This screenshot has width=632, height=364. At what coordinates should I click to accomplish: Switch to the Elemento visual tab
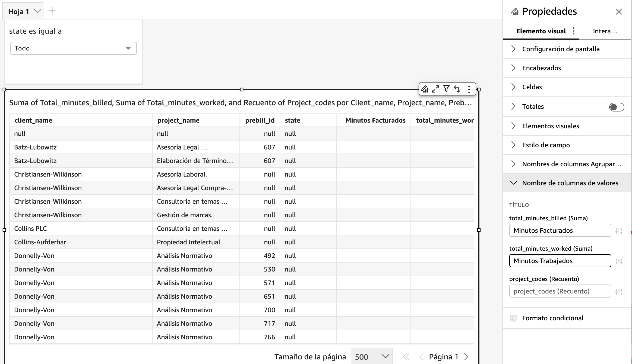click(x=541, y=31)
